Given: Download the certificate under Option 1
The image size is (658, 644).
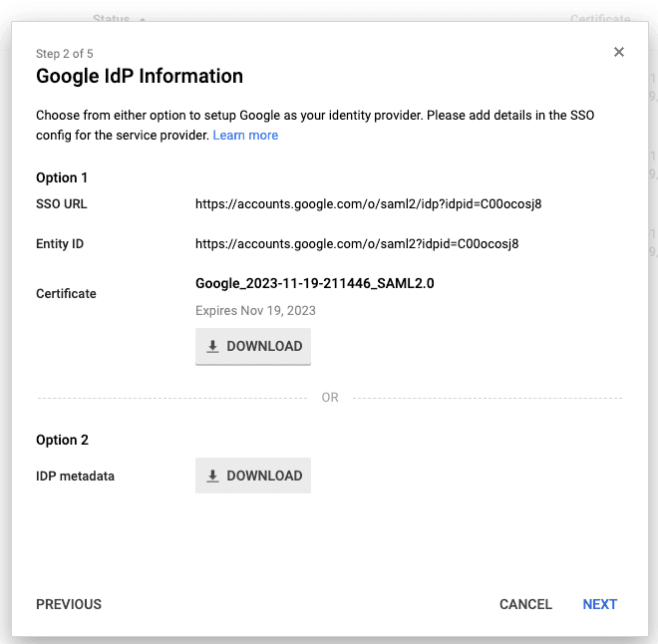Looking at the screenshot, I should coord(253,347).
